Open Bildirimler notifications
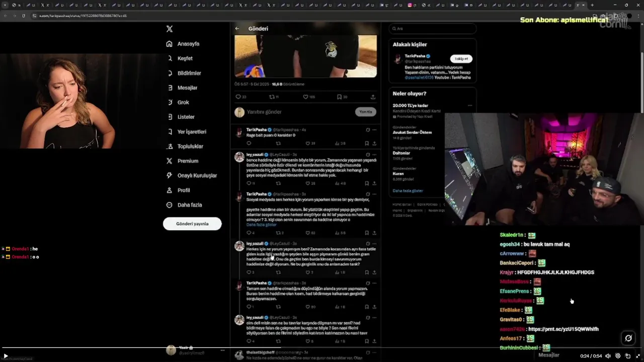The width and height of the screenshot is (644, 362). pyautogui.click(x=184, y=73)
